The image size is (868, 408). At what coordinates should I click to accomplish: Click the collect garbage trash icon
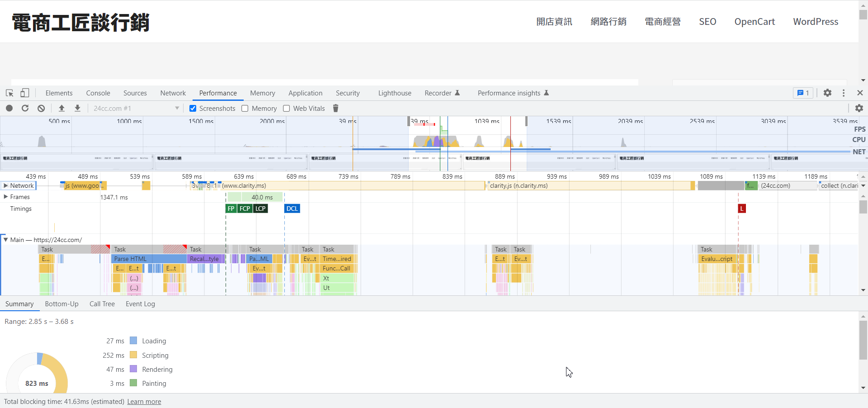(x=335, y=109)
